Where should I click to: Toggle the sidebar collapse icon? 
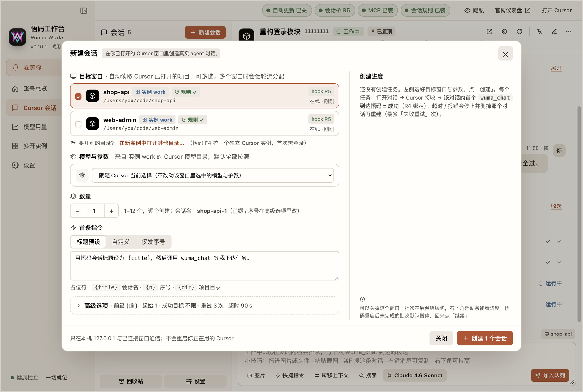coord(84,11)
